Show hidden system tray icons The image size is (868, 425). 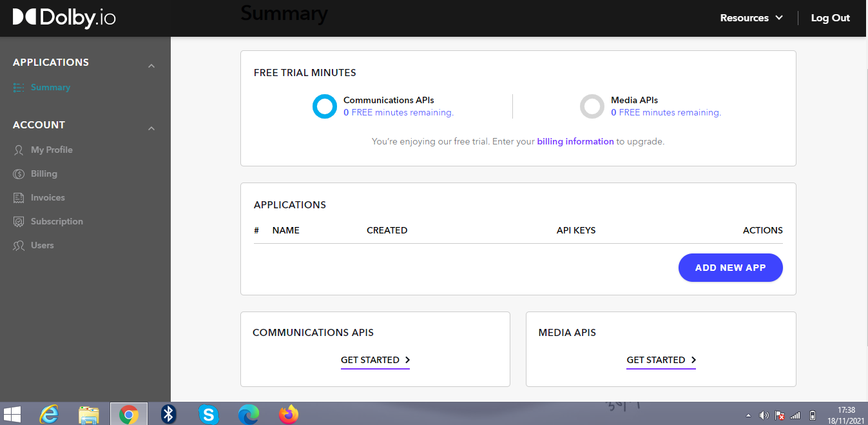click(749, 415)
